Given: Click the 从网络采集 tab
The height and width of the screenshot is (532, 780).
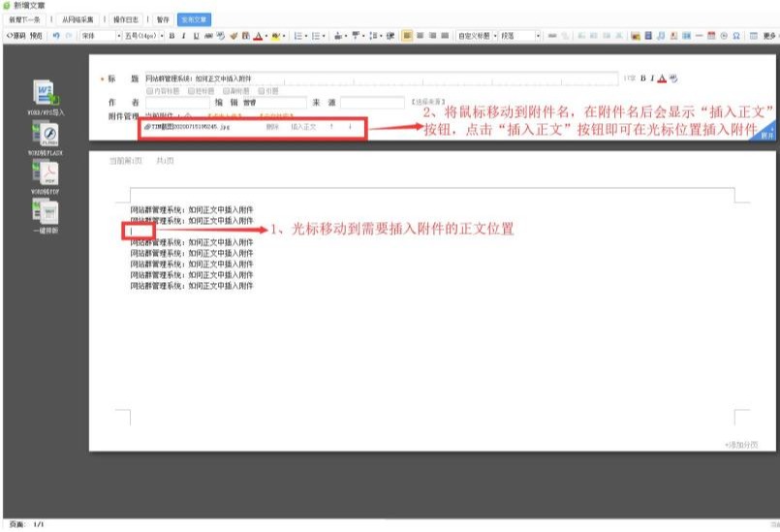Looking at the screenshot, I should (x=78, y=19).
